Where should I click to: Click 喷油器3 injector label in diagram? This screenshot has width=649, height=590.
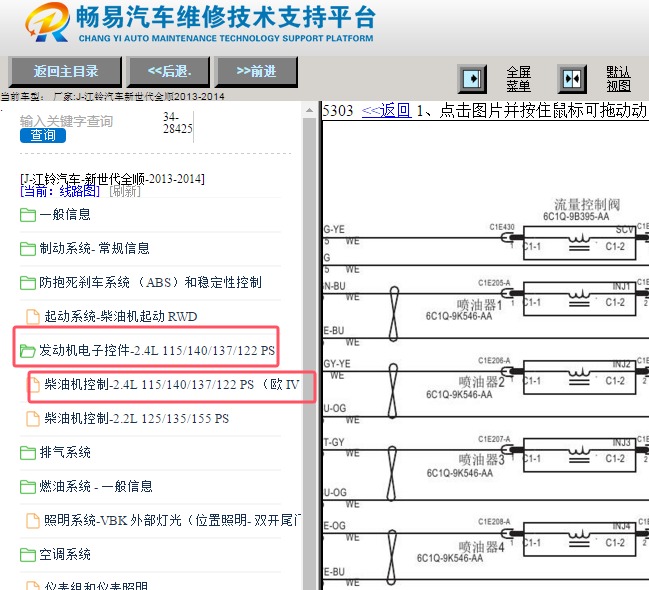[x=481, y=460]
